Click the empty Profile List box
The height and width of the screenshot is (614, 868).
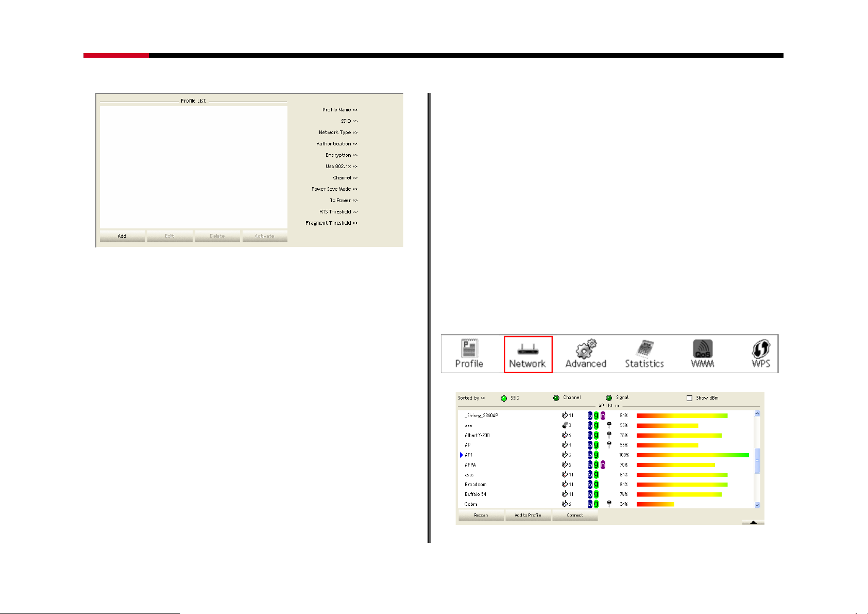coord(194,167)
